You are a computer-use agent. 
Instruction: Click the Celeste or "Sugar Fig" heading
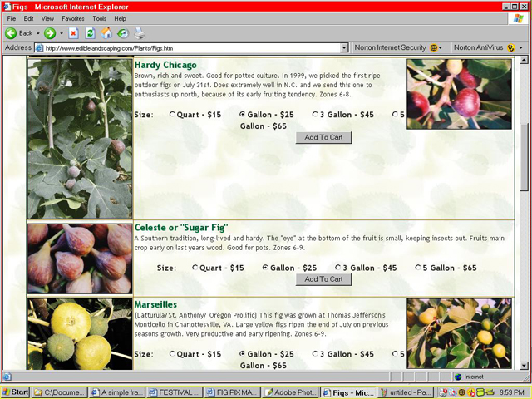pyautogui.click(x=181, y=227)
